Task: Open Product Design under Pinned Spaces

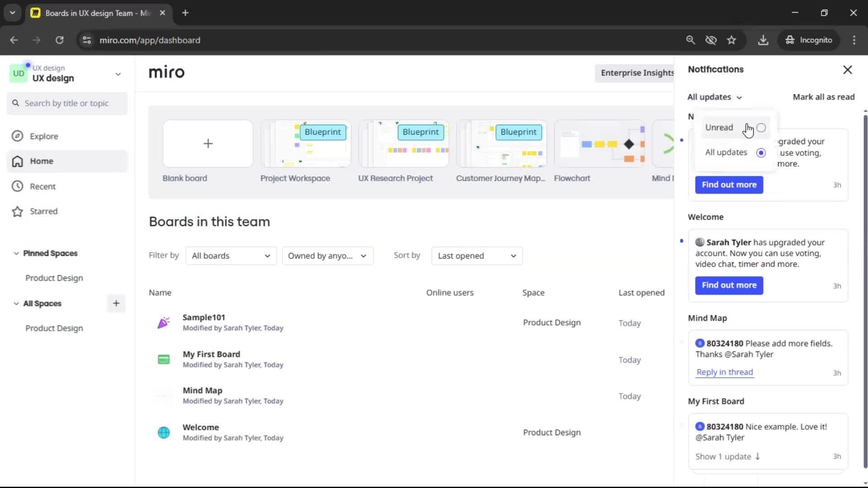Action: coord(54,278)
